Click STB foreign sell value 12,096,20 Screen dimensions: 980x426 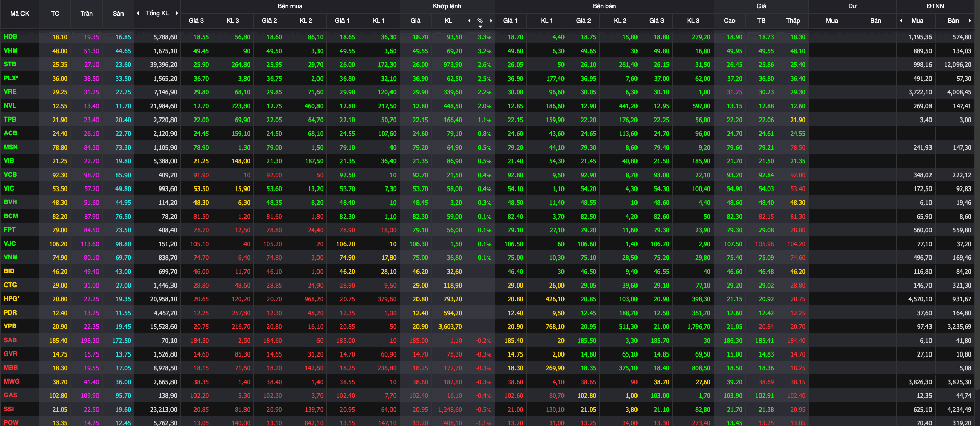click(x=958, y=65)
